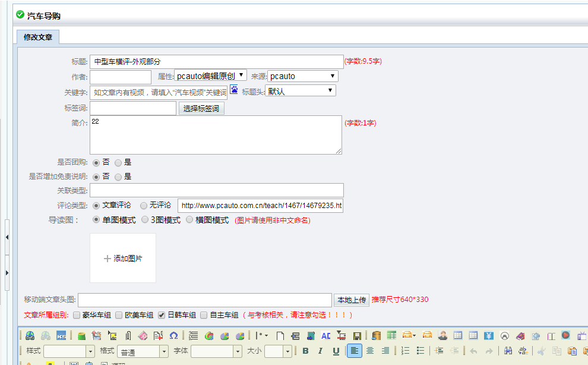Click 添加图片 to add an image
Viewport: 588px width, 365px height.
(x=123, y=259)
